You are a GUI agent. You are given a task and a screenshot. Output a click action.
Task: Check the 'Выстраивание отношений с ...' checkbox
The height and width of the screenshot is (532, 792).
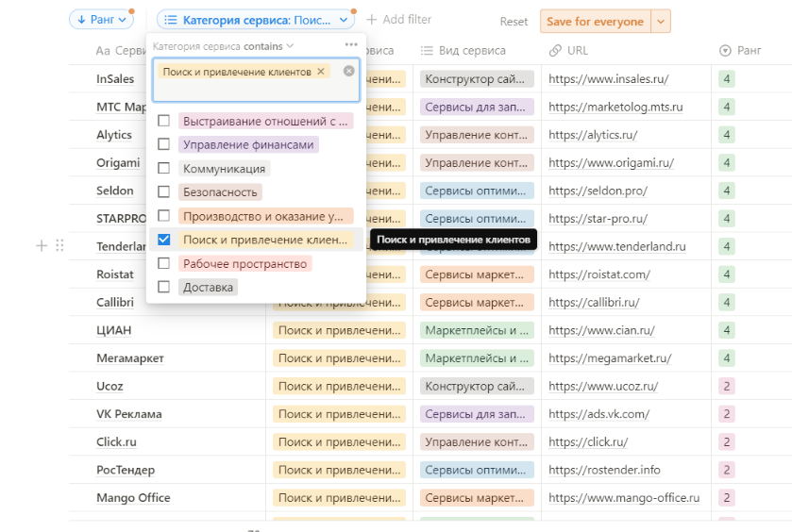[x=163, y=121]
